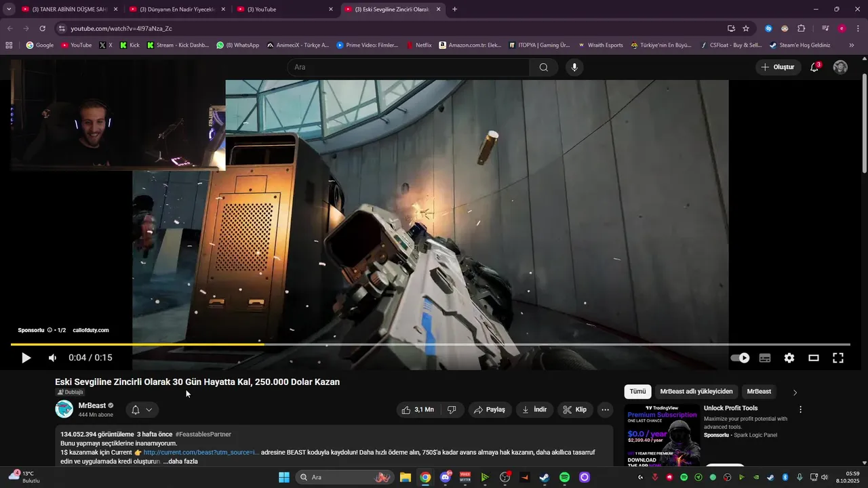Bookmark this page with the star
Image resolution: width=868 pixels, height=488 pixels.
(x=746, y=28)
